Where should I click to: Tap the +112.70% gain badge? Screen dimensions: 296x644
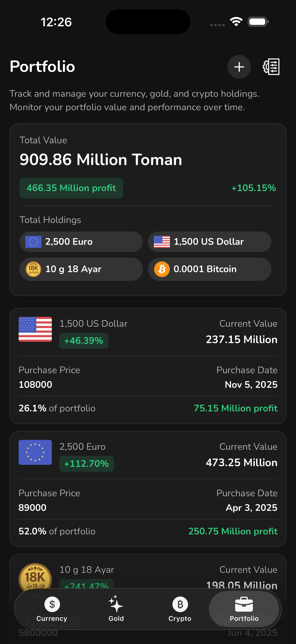coord(86,464)
